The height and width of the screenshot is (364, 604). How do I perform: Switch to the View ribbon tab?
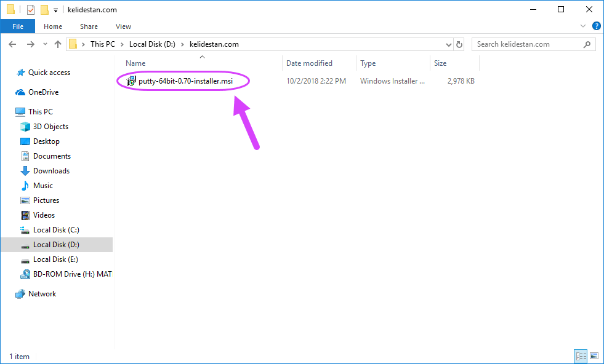coord(123,26)
